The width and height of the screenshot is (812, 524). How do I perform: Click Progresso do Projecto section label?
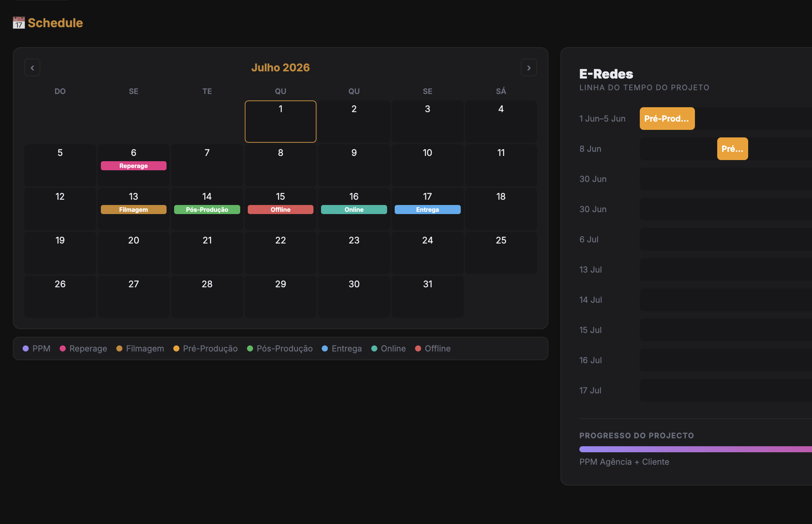point(637,436)
